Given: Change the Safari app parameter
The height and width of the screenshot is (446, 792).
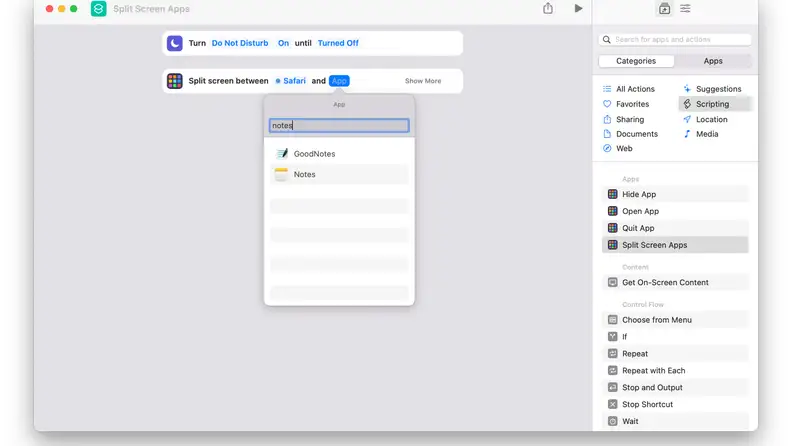Looking at the screenshot, I should click(x=291, y=81).
